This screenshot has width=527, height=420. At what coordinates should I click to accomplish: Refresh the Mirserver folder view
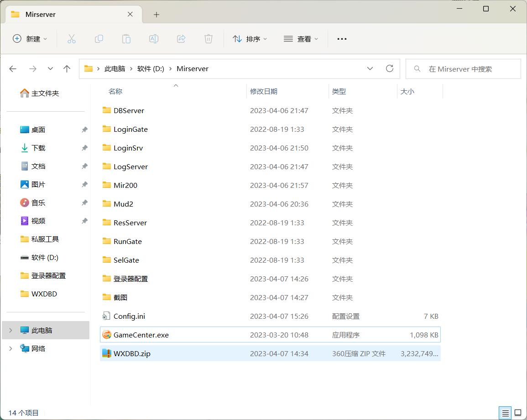390,68
